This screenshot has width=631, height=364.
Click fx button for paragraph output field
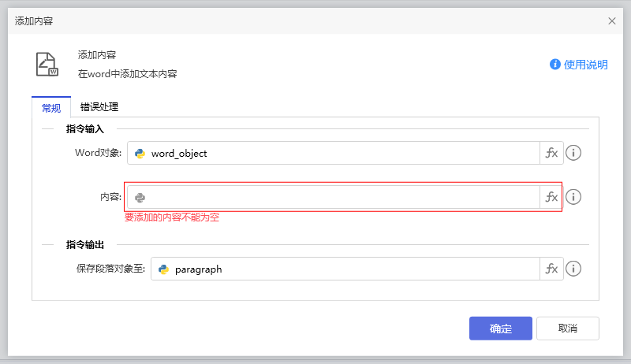tap(551, 269)
